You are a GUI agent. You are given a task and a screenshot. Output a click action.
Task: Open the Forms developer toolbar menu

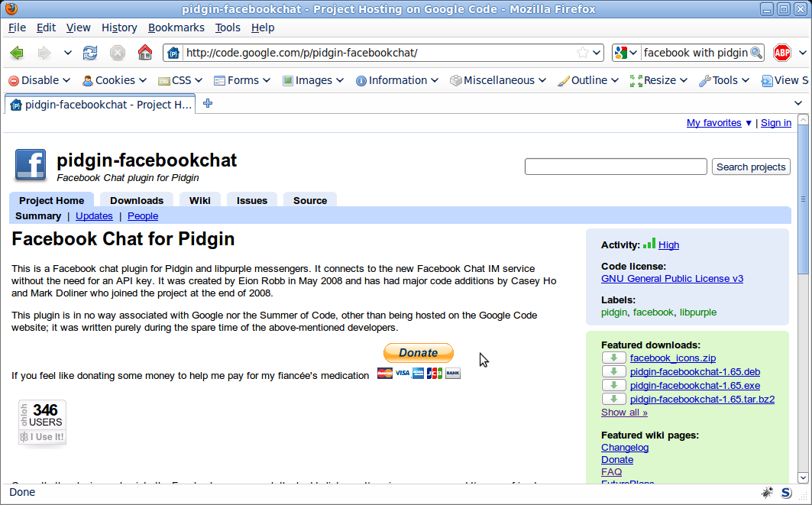(x=242, y=80)
